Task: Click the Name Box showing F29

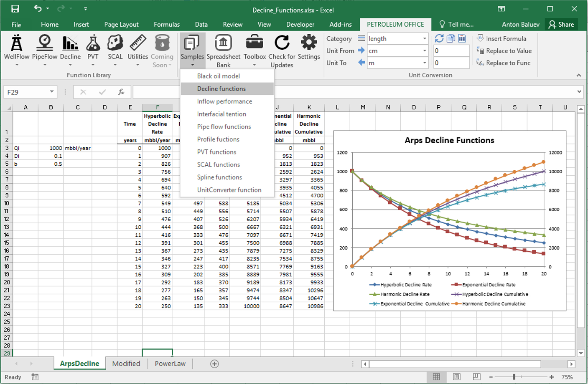Action: pos(26,92)
